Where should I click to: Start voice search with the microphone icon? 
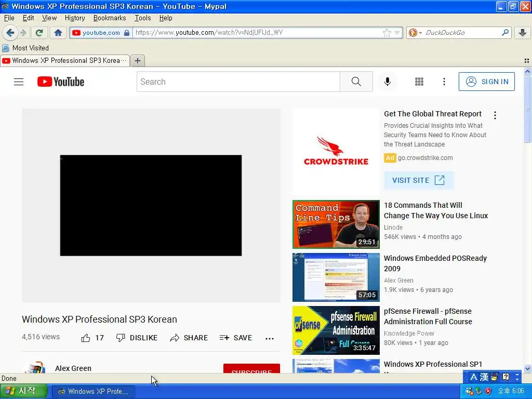click(388, 82)
